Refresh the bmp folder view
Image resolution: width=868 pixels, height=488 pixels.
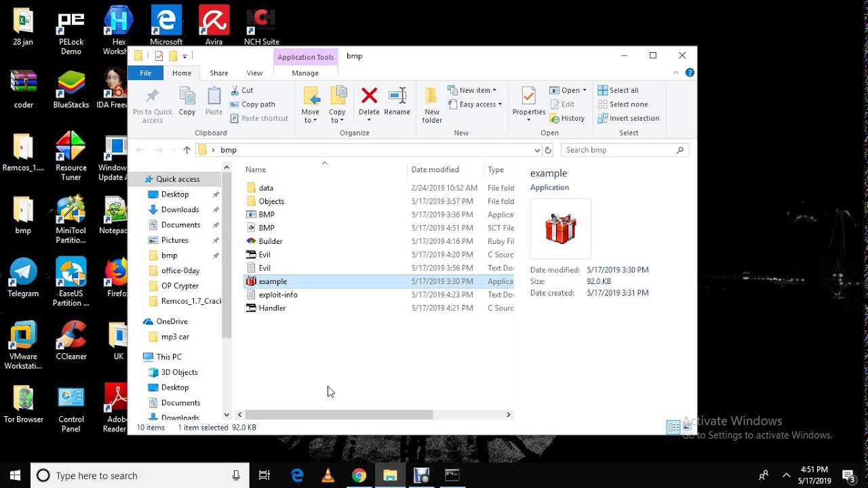[548, 150]
